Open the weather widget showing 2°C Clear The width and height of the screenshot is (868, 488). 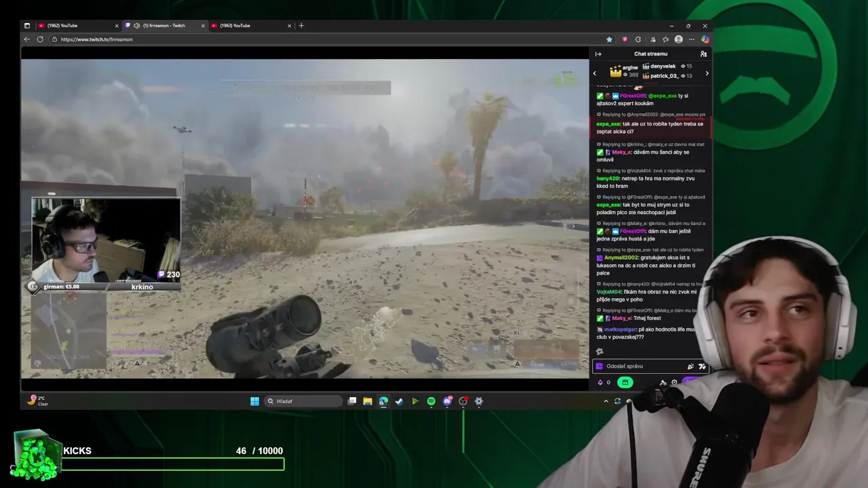[x=38, y=401]
